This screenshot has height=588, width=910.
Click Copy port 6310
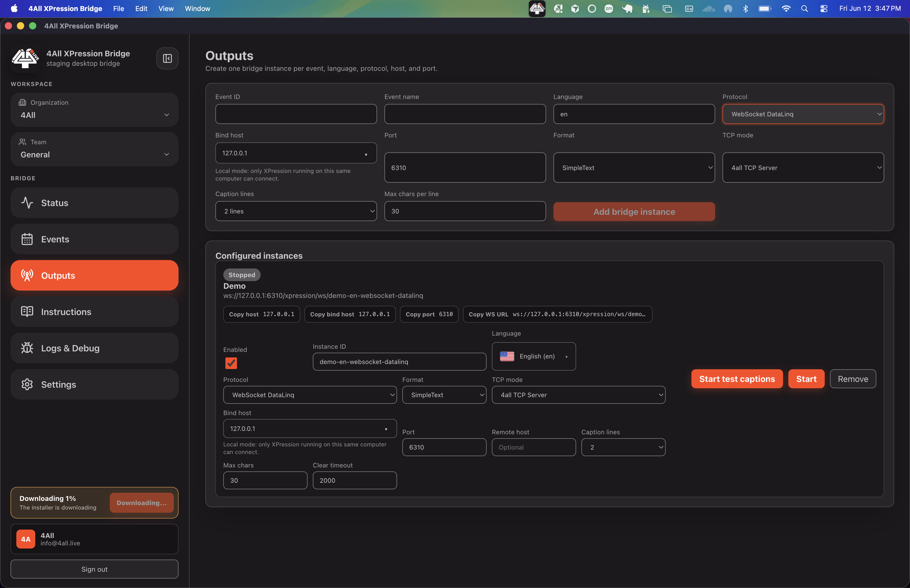point(429,314)
